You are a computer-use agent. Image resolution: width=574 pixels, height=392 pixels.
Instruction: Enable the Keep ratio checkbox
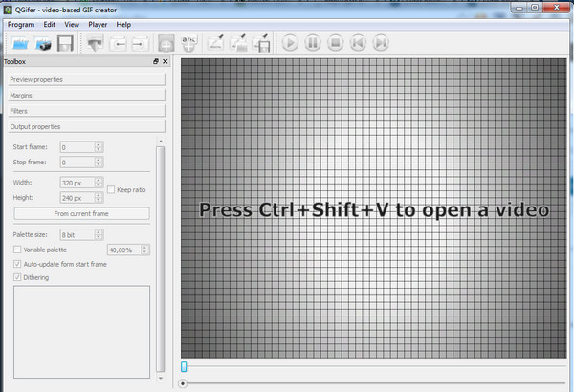(111, 189)
